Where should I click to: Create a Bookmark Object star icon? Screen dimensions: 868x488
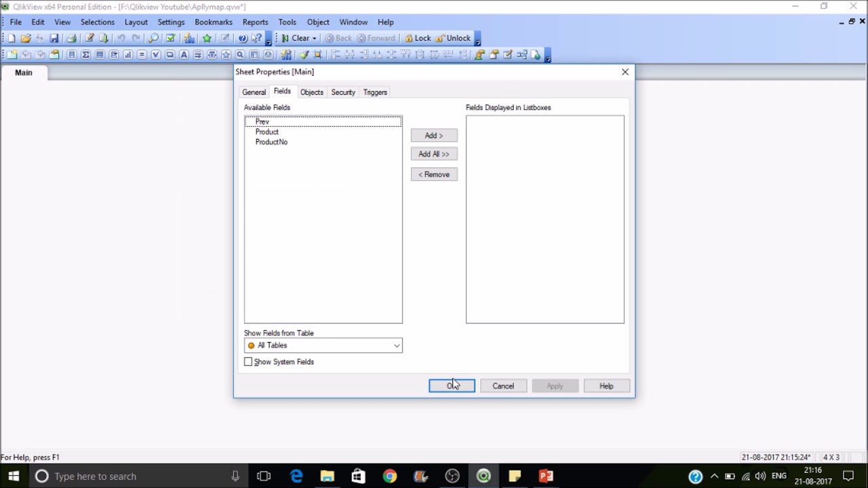(x=226, y=55)
